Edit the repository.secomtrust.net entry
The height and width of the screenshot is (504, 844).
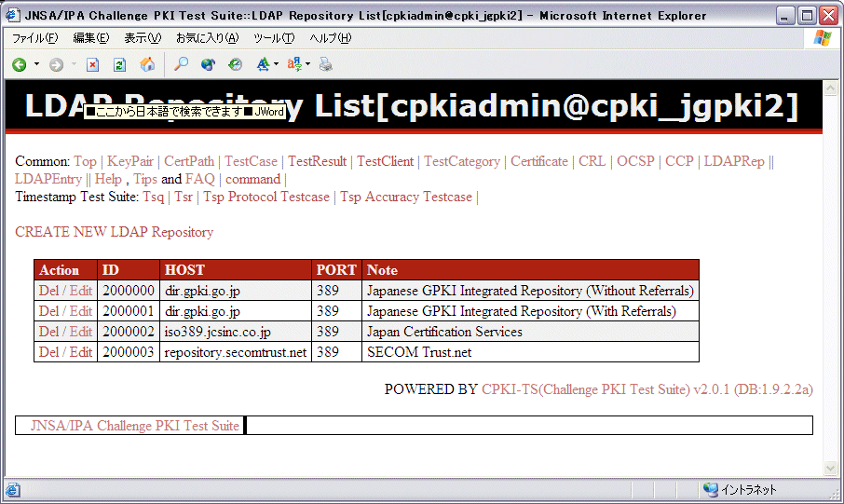[81, 352]
